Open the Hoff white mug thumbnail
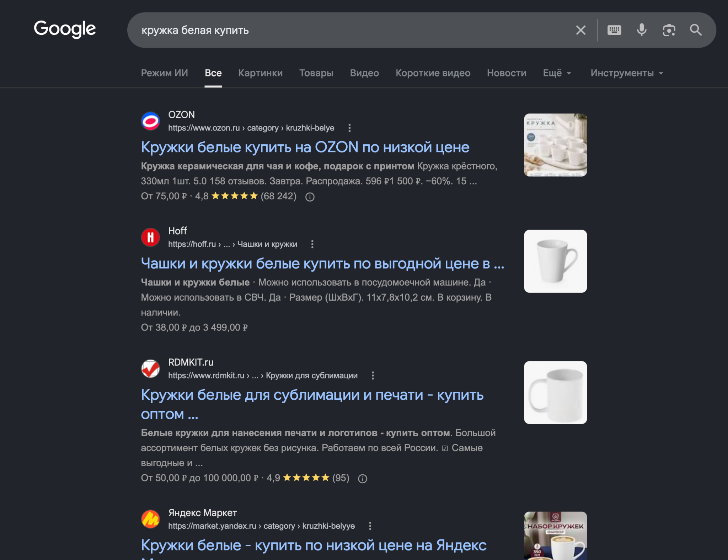728x560 pixels. pos(555,261)
